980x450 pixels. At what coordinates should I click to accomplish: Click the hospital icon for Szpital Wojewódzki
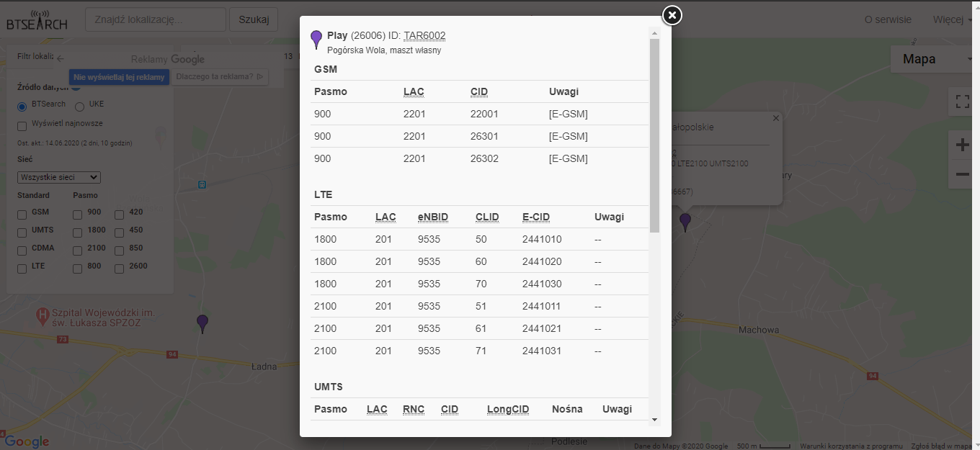pos(43,315)
